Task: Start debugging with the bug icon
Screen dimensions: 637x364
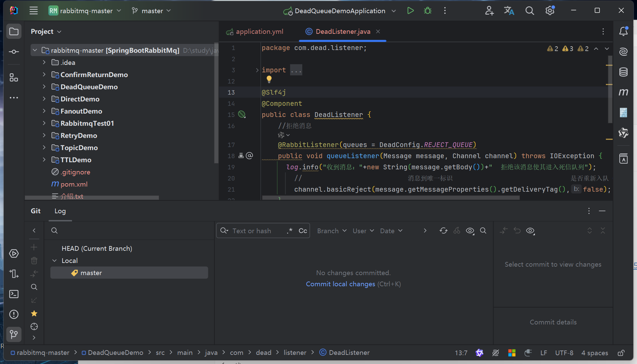Action: pos(428,11)
